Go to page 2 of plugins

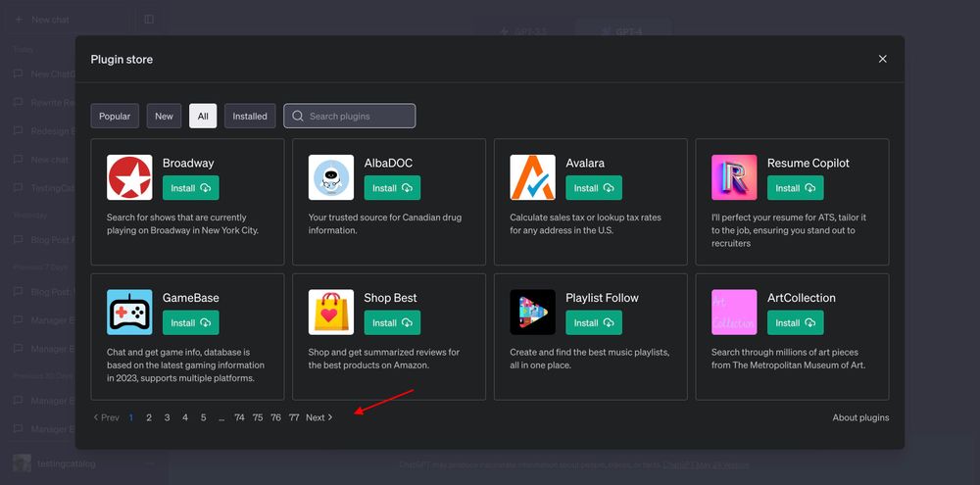tap(149, 417)
